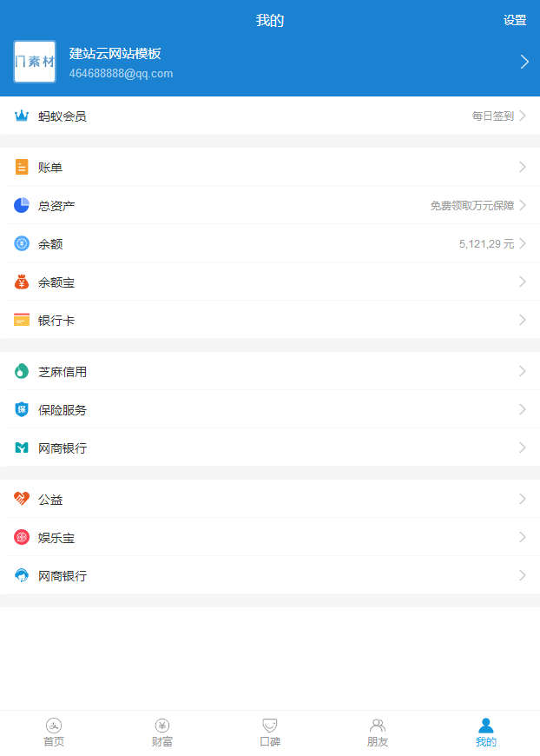
Task: Click the red money bag 余额宝 icon
Action: coord(22,282)
